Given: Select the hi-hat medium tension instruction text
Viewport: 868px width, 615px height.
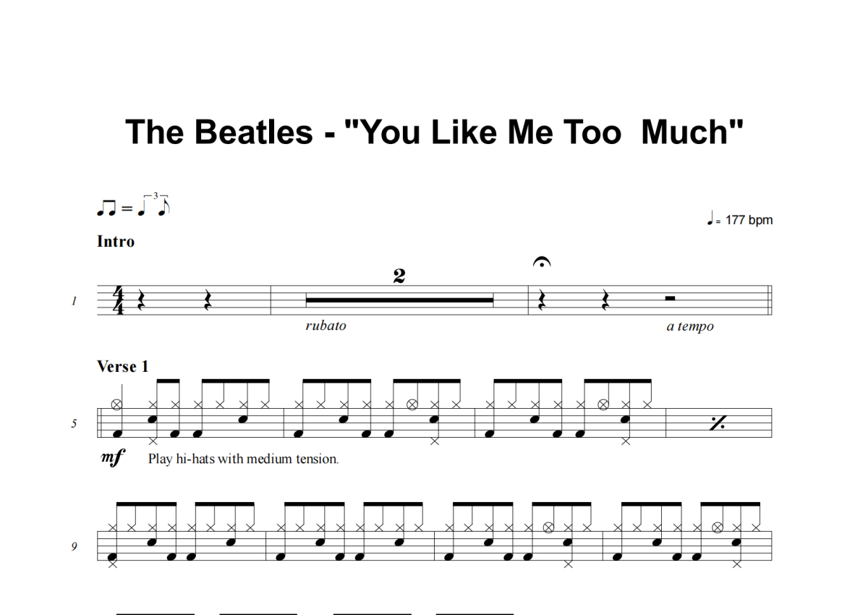Looking at the screenshot, I should point(243,459).
